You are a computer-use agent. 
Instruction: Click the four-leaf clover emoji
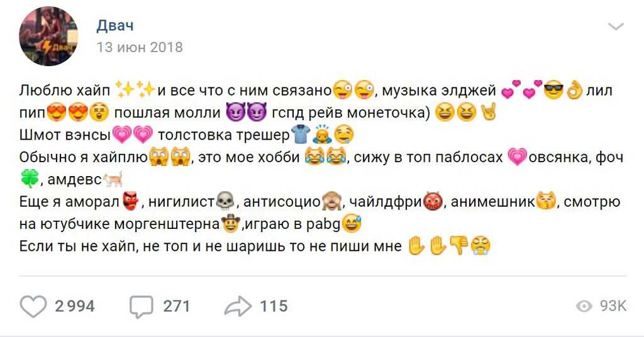coord(29,179)
